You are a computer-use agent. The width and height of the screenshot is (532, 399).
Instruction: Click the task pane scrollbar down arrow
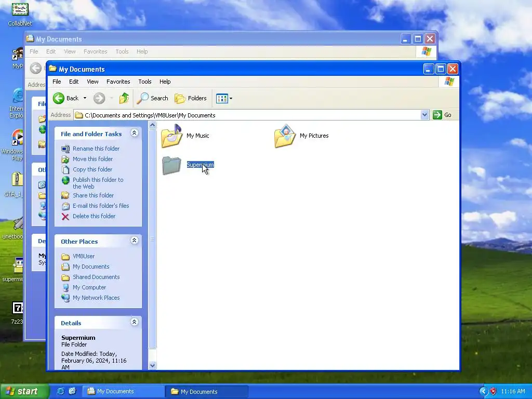click(x=152, y=365)
